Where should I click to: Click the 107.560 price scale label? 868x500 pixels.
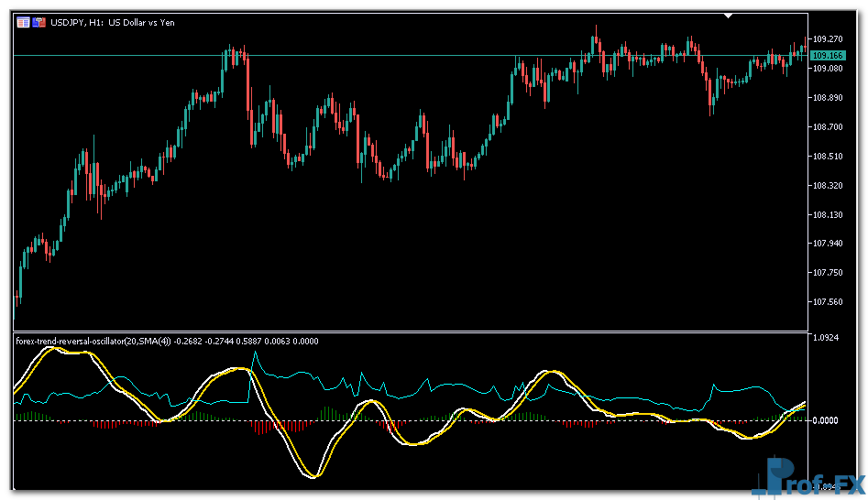pyautogui.click(x=828, y=302)
